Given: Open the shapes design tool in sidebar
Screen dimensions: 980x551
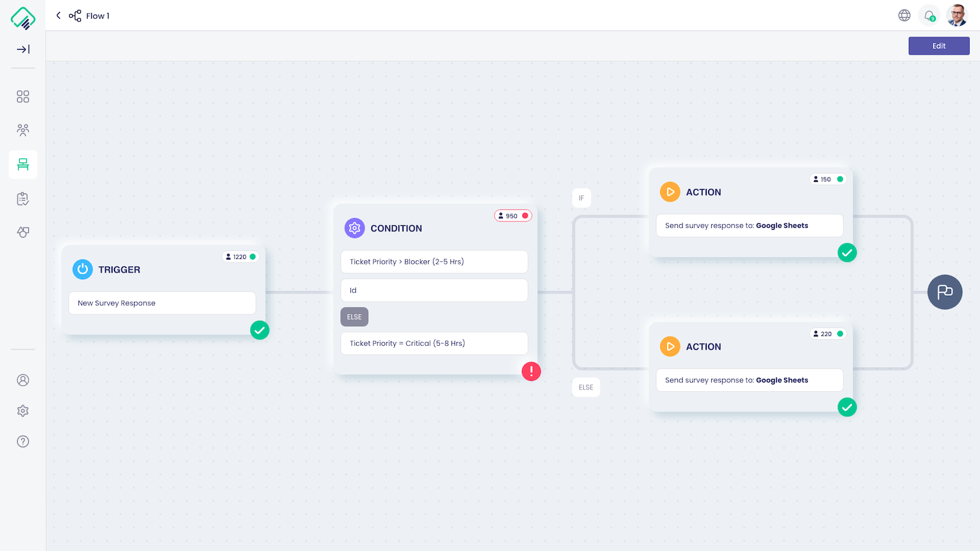Looking at the screenshot, I should (23, 232).
